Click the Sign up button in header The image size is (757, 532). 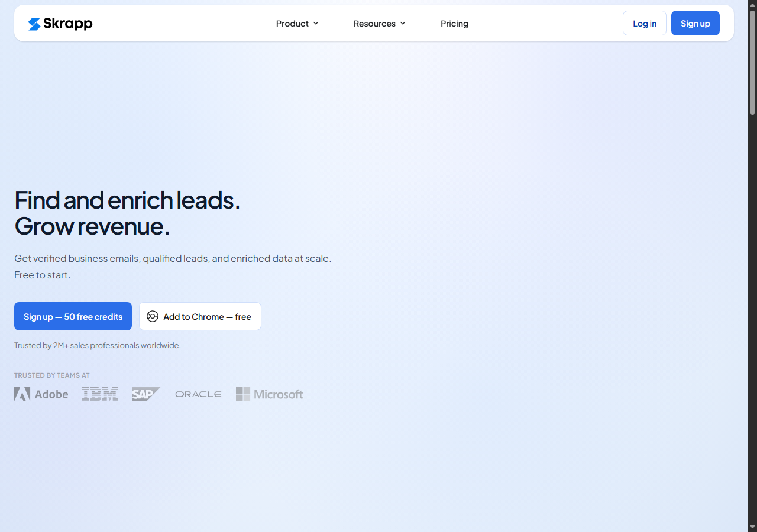click(695, 23)
